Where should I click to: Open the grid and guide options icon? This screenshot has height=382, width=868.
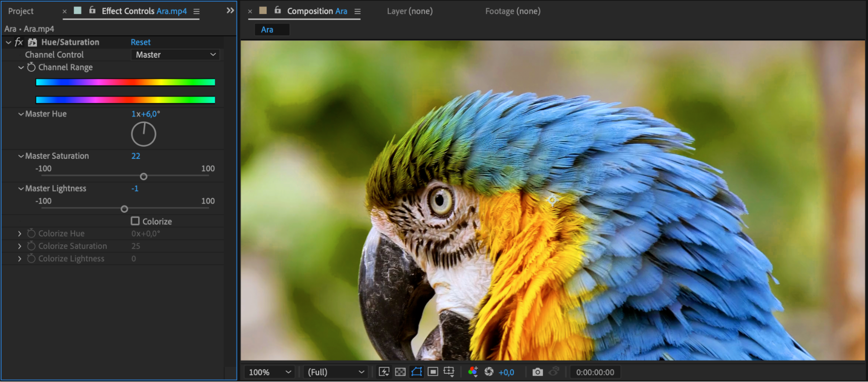point(449,372)
